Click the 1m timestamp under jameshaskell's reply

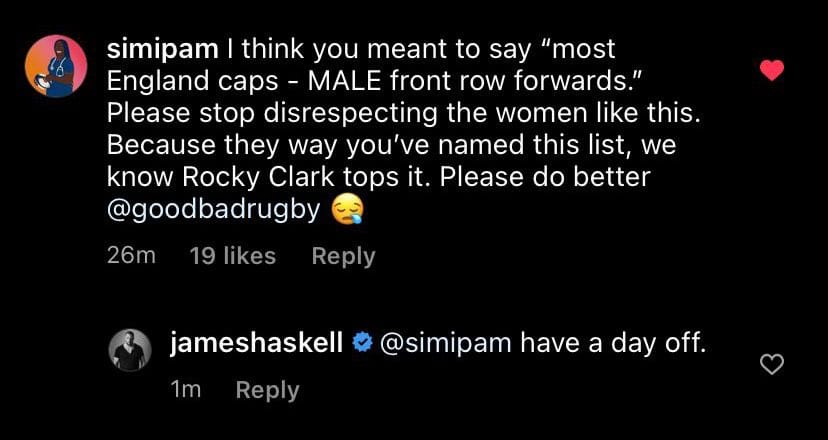[x=186, y=390]
